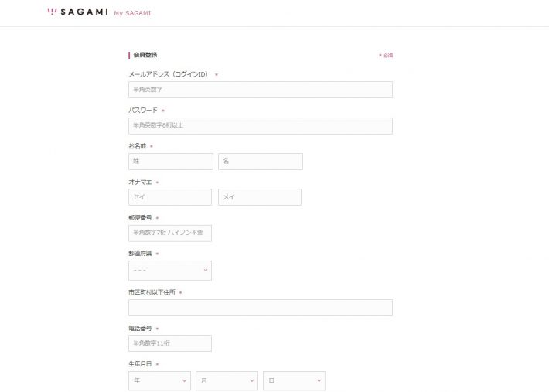The image size is (549, 392).
Task: Click the 生年月日 label text
Action: click(140, 364)
